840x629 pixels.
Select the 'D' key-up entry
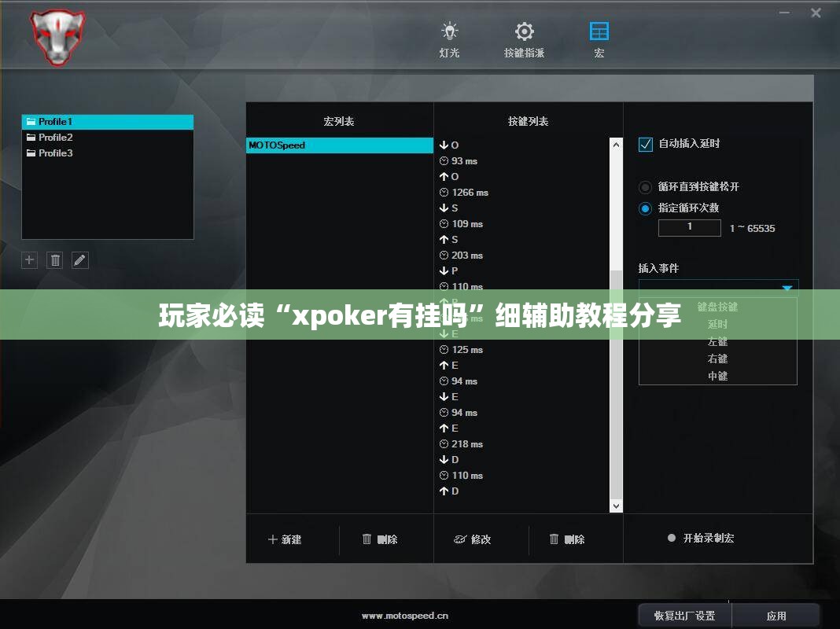449,491
